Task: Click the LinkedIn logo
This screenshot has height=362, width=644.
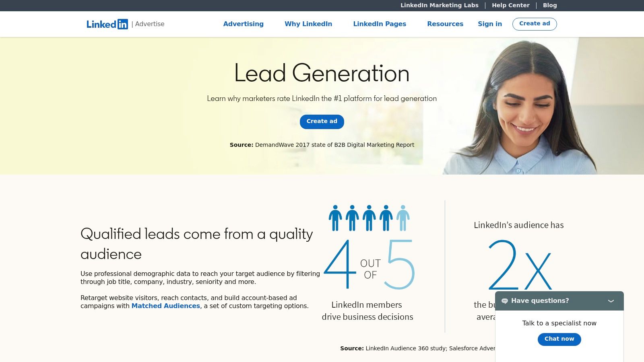Action: point(107,24)
